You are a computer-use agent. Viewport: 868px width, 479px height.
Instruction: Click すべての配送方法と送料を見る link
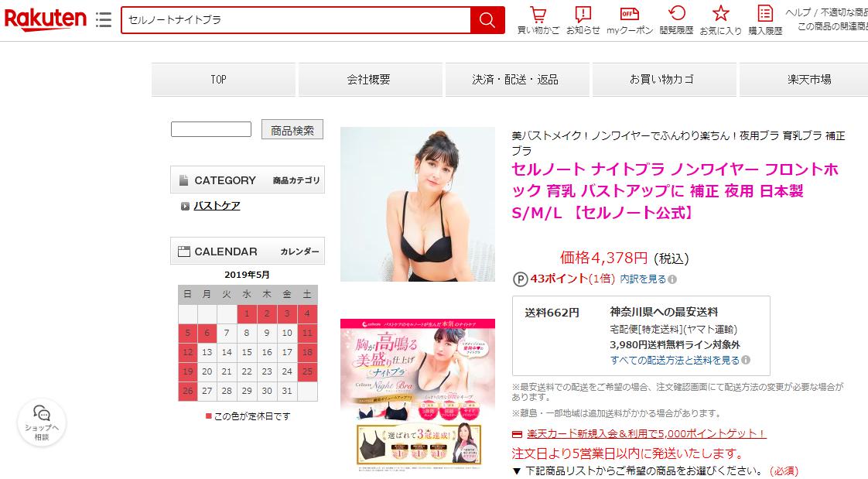[x=675, y=360]
